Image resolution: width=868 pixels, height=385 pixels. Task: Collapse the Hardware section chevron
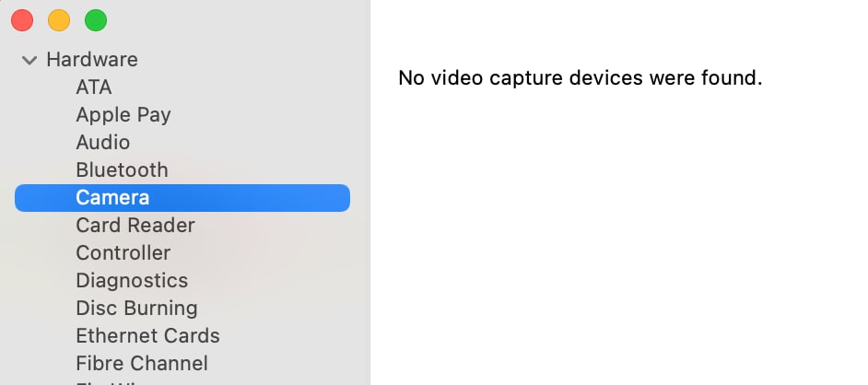[29, 60]
